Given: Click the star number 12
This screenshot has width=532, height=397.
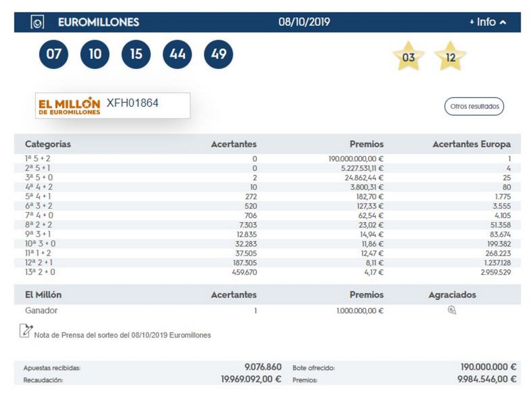Looking at the screenshot, I should pyautogui.click(x=451, y=57).
